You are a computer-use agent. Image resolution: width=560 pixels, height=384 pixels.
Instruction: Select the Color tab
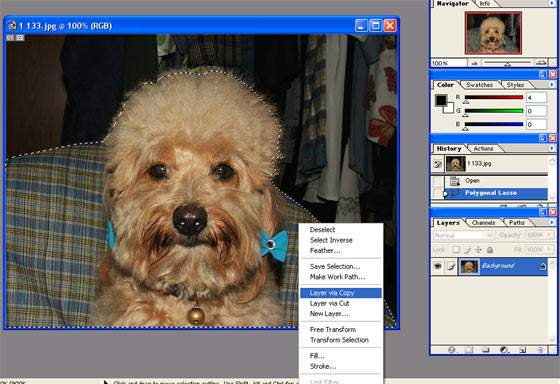[445, 85]
